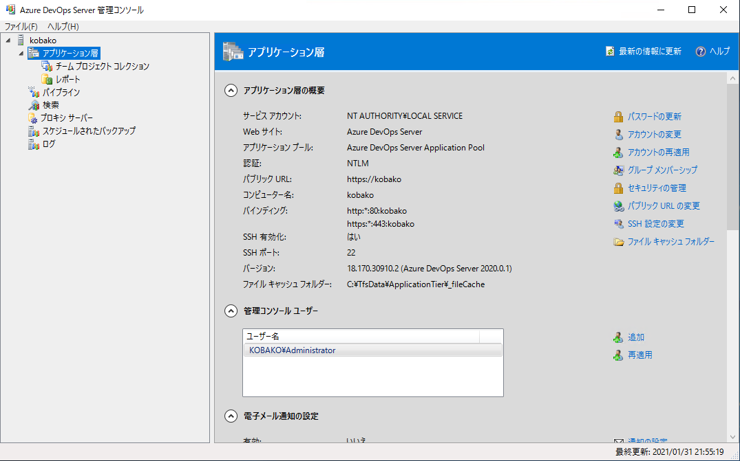The width and height of the screenshot is (740, 461).
Task: Click the レポート node icon
Action: 47,79
